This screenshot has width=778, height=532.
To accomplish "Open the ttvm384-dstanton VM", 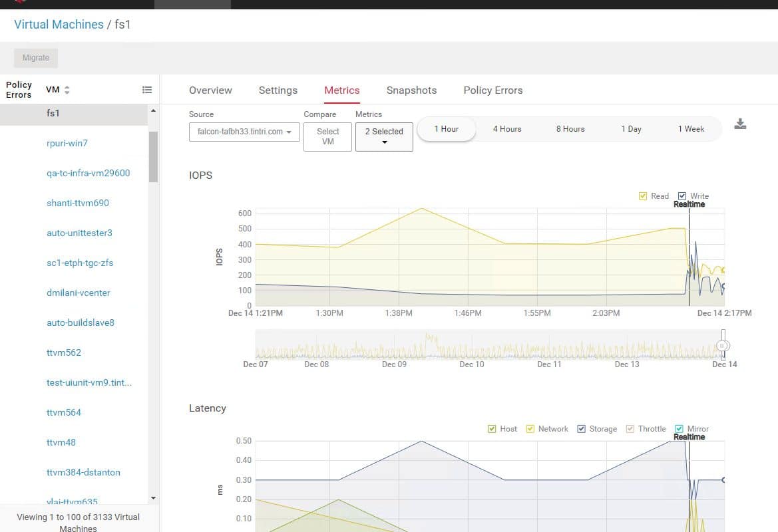I will pos(83,473).
